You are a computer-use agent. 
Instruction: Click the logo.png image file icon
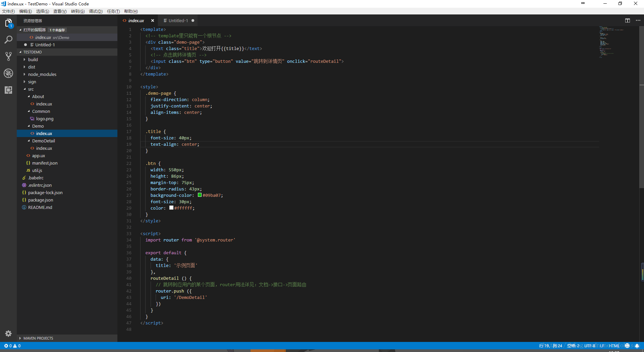pos(32,119)
